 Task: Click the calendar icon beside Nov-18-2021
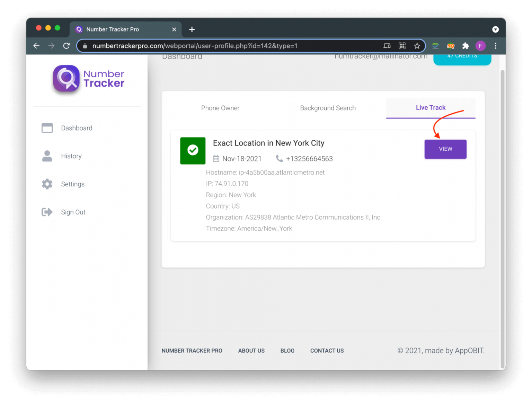point(216,158)
